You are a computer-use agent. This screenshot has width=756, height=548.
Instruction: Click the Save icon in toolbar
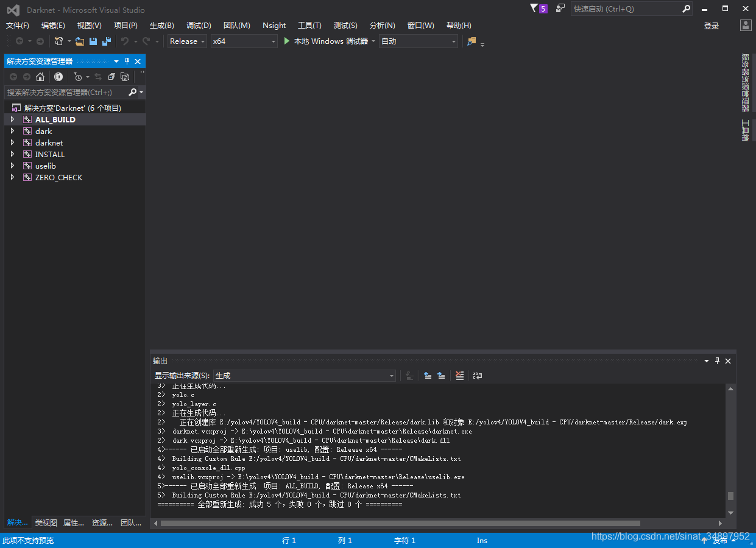click(x=93, y=41)
